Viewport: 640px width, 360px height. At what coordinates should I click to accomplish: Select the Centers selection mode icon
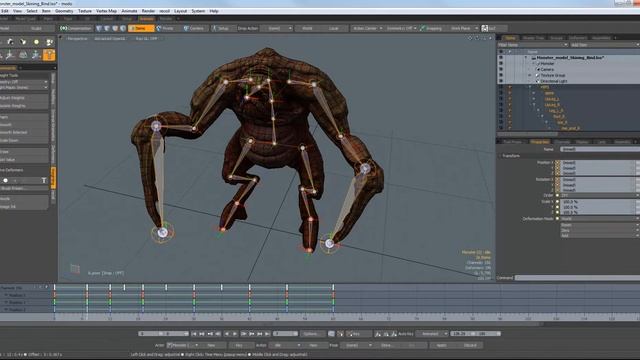pos(186,28)
